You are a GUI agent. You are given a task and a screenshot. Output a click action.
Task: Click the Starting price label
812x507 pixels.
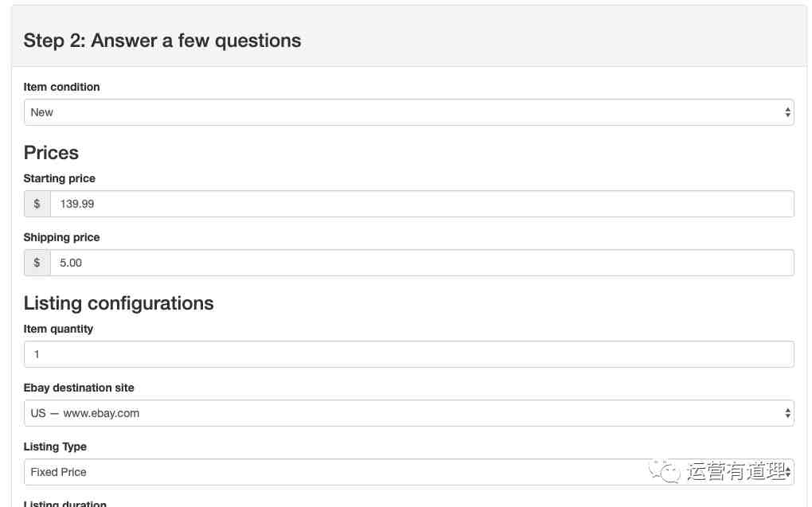point(60,178)
